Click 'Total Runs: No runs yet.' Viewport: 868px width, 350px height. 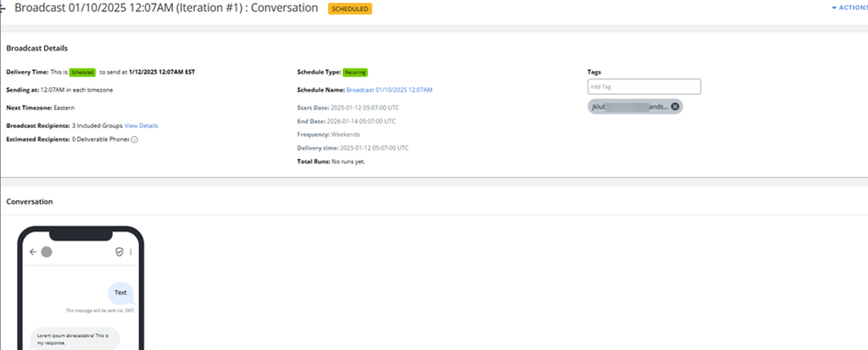click(x=331, y=162)
